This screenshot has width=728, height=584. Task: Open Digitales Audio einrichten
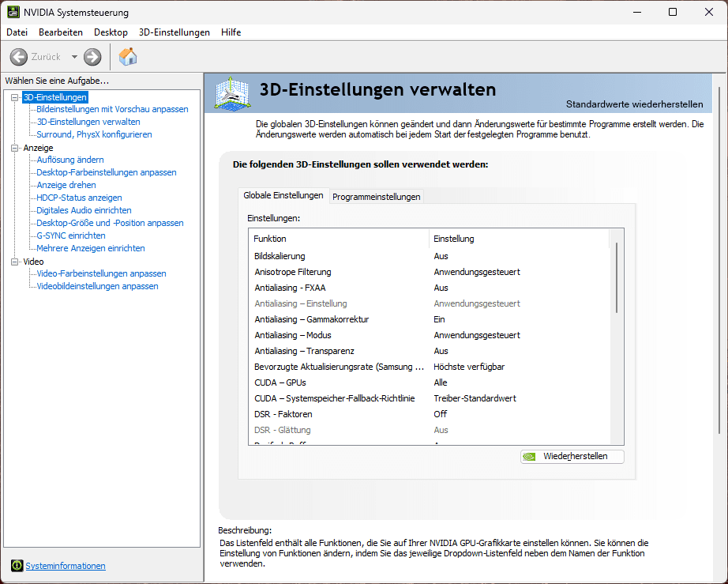click(84, 210)
